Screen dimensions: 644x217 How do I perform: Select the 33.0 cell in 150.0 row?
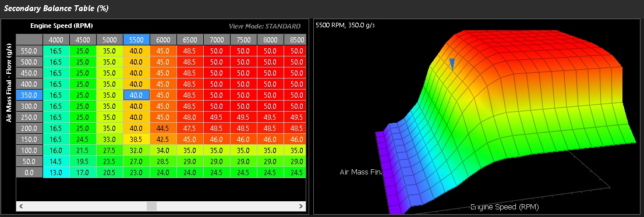tap(109, 139)
